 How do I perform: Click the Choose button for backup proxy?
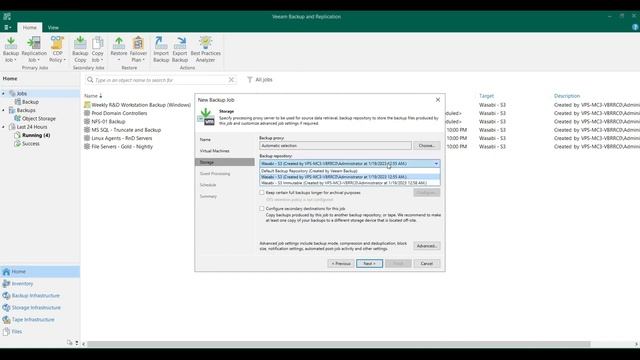click(427, 145)
